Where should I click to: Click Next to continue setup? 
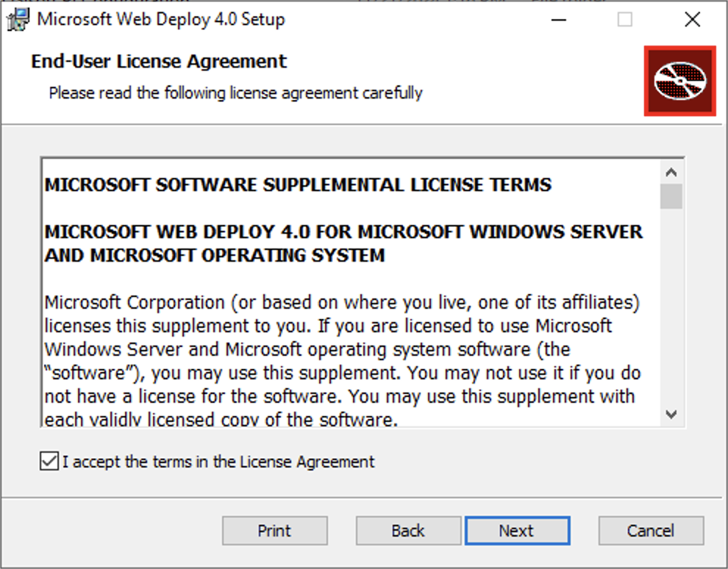[x=517, y=531]
